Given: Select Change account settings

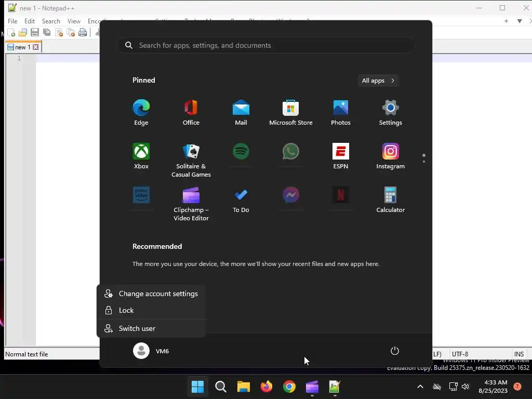Looking at the screenshot, I should (x=151, y=294).
